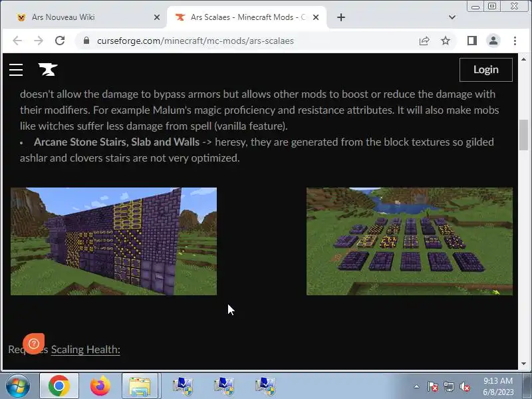Show hidden system tray icons
The height and width of the screenshot is (399, 532).
pyautogui.click(x=417, y=386)
